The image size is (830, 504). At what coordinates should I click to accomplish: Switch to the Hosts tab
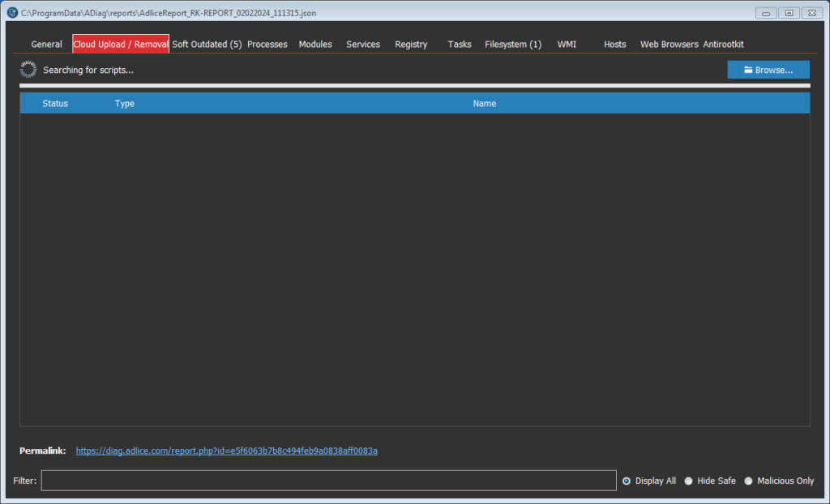click(614, 45)
